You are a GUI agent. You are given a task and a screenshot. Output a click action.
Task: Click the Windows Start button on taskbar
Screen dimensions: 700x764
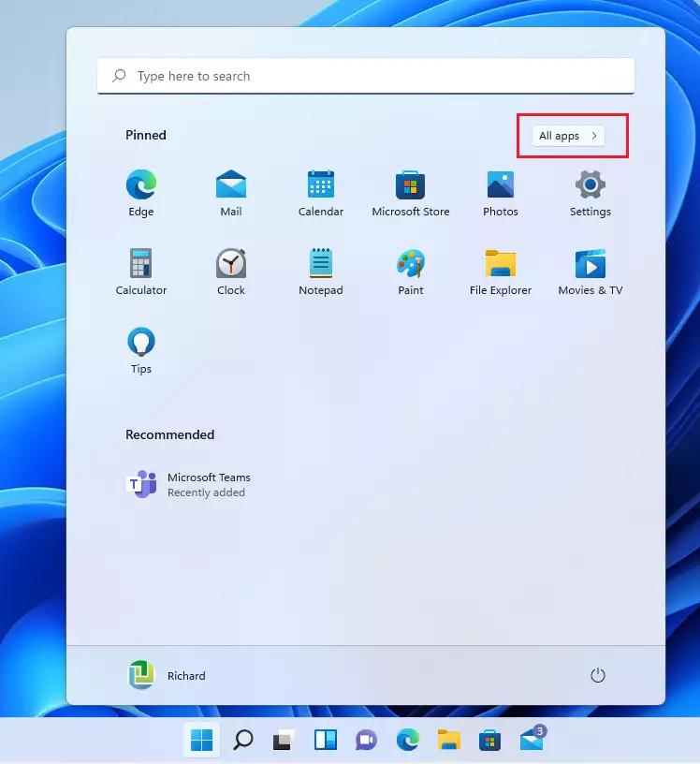(x=201, y=740)
